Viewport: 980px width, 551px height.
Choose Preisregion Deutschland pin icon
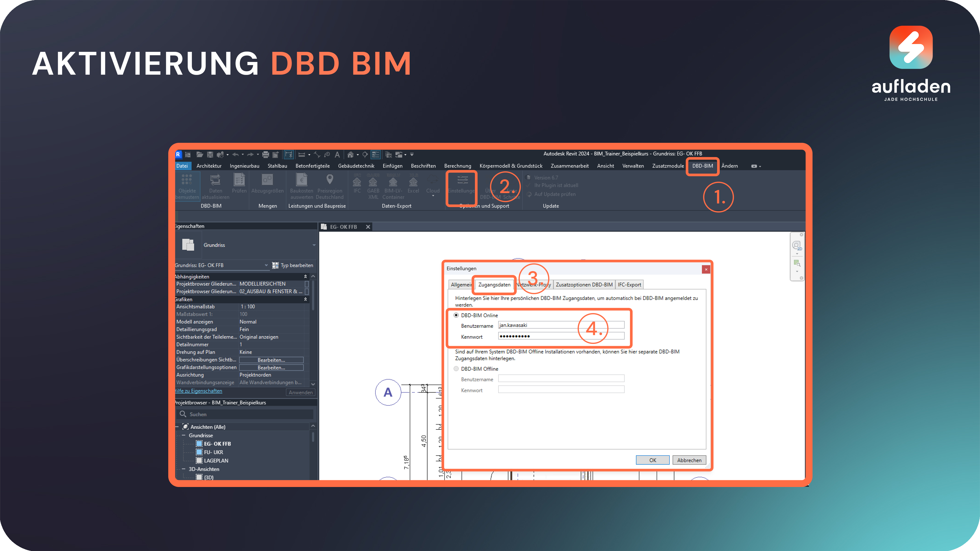(330, 186)
